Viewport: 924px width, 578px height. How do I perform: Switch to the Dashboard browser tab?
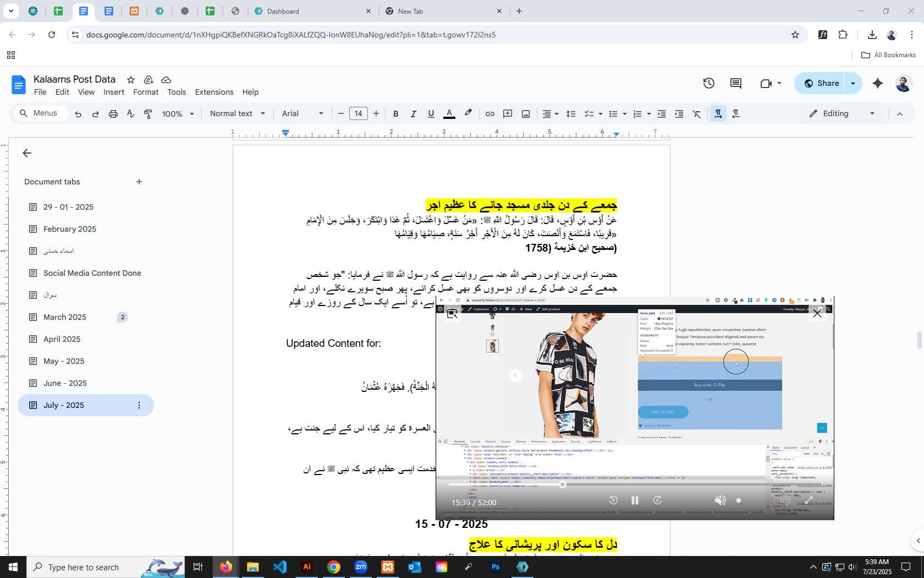click(x=312, y=11)
